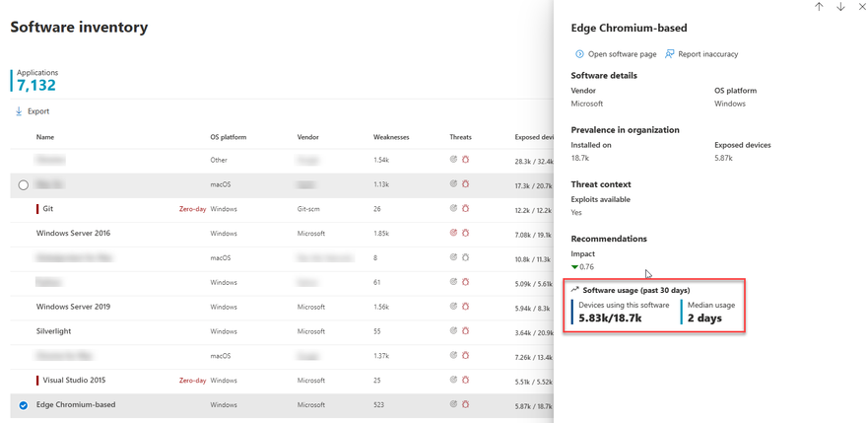Click target icon in Windows Server 2019 row
This screenshot has height=423, width=868.
(453, 307)
